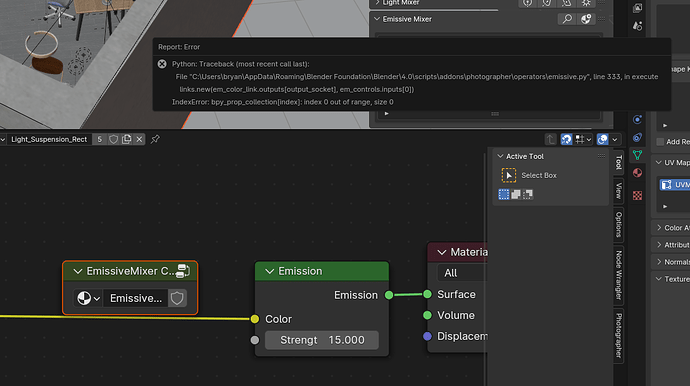Collapse the Emissive Mixer panel
Viewport: 690px width, 386px height.
[x=377, y=19]
